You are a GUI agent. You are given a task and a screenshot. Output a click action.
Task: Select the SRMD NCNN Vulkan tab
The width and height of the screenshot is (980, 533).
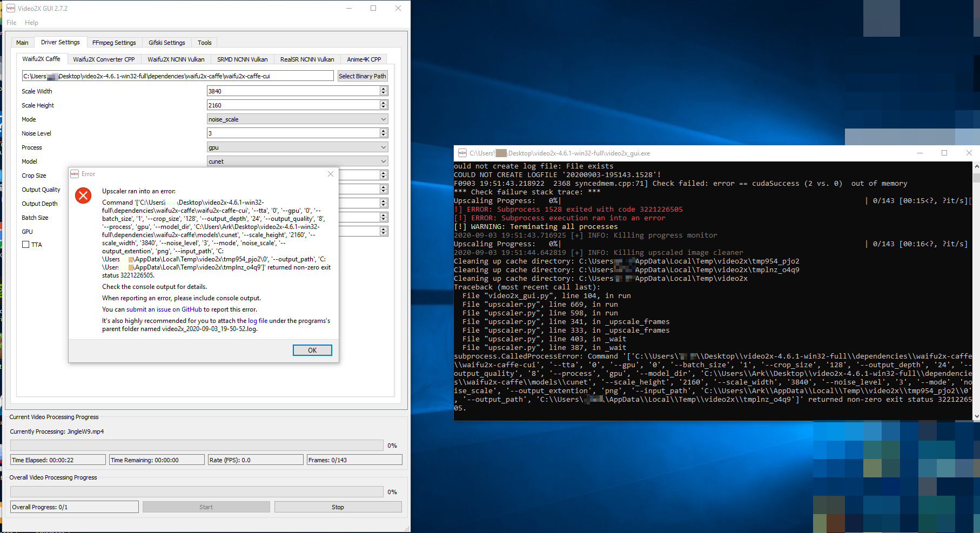(243, 59)
